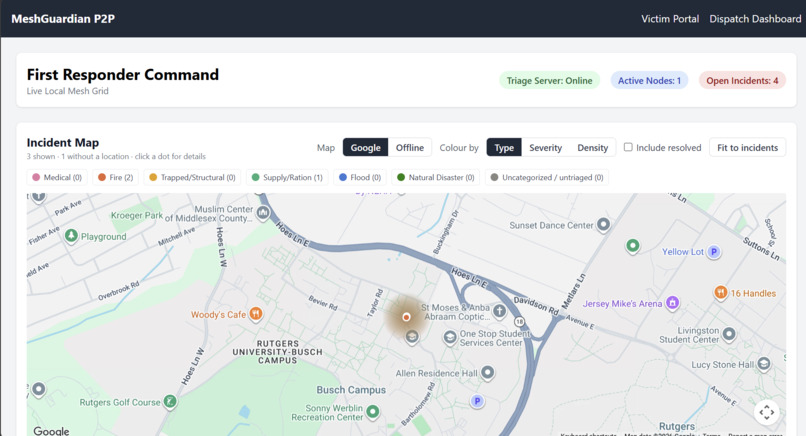Click the Allen Residence Hall marker

488,372
